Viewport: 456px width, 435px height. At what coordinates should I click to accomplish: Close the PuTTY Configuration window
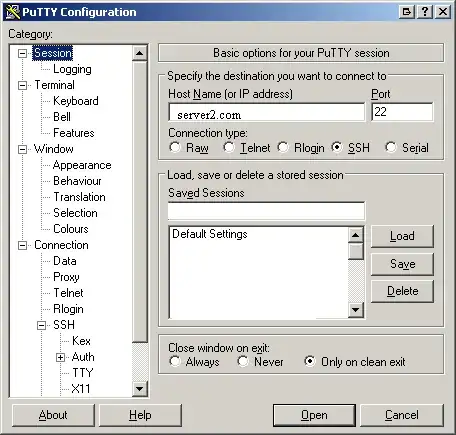[443, 12]
